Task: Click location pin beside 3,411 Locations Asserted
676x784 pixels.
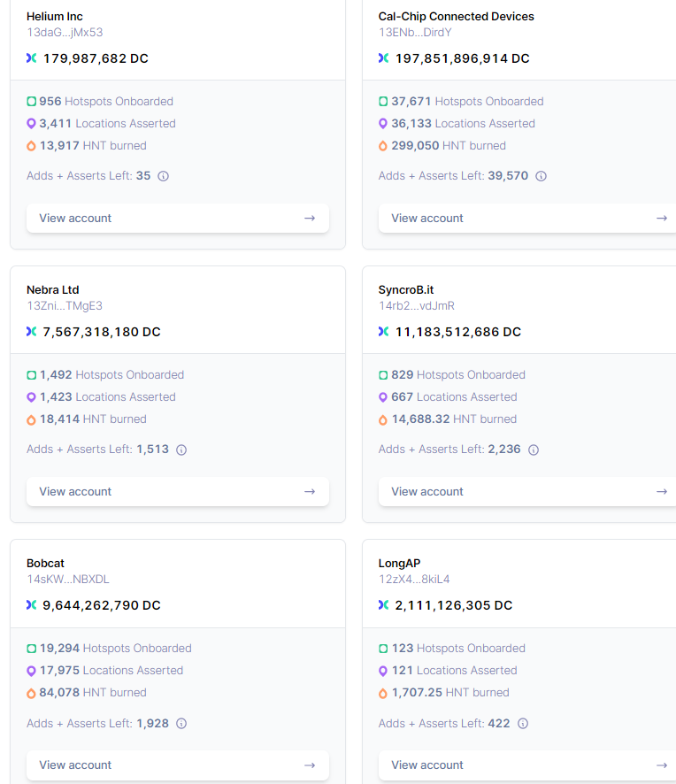Action: click(31, 124)
